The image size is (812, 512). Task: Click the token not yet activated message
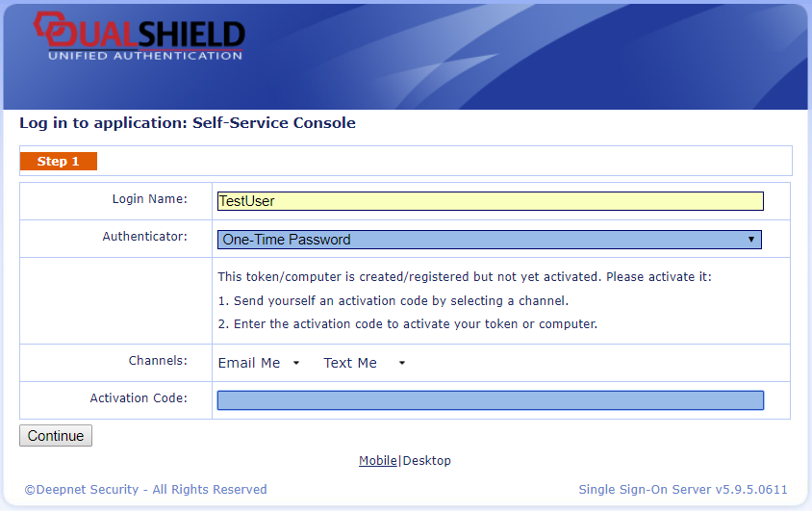(465, 277)
